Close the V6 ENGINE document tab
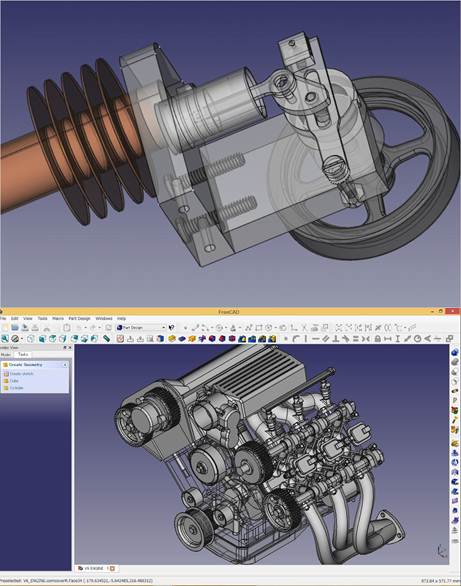The image size is (461, 586). click(x=112, y=568)
